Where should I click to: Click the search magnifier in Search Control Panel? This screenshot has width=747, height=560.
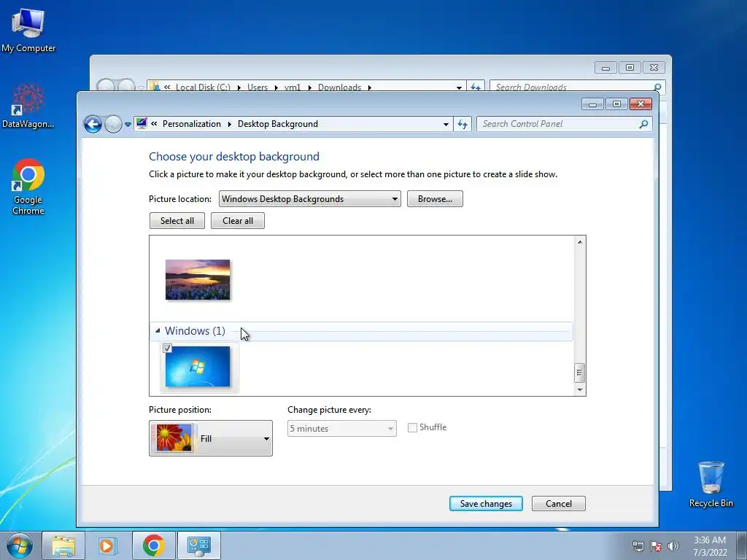coord(643,124)
